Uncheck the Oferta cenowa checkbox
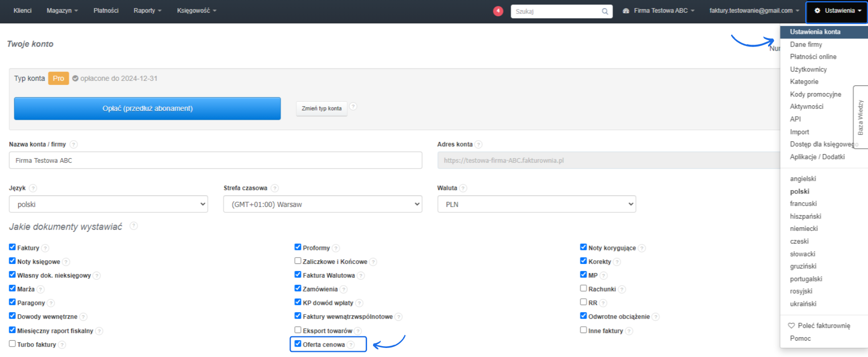 [x=298, y=344]
